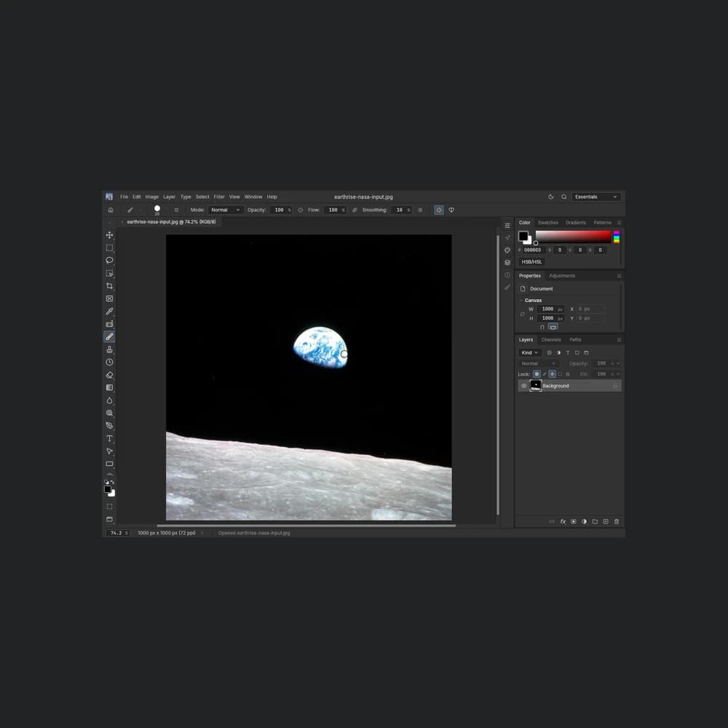The width and height of the screenshot is (728, 728).
Task: Select the Pen tool
Action: click(110, 426)
